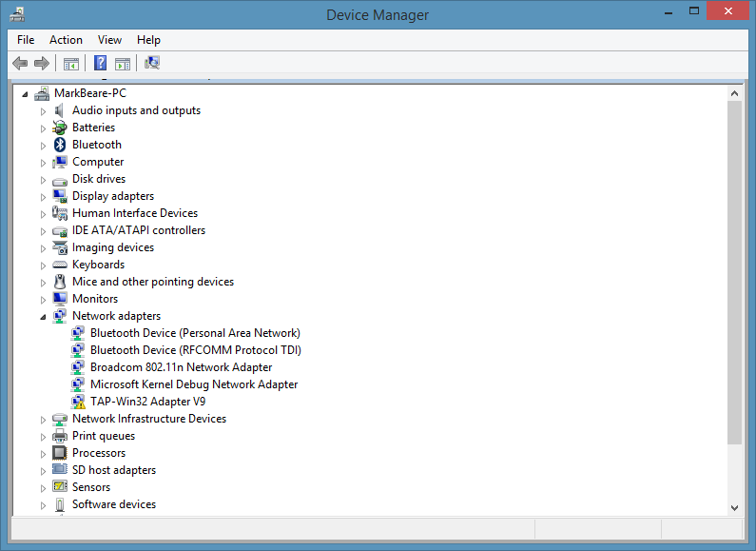
Task: Click the SD host adapters icon
Action: tap(60, 469)
